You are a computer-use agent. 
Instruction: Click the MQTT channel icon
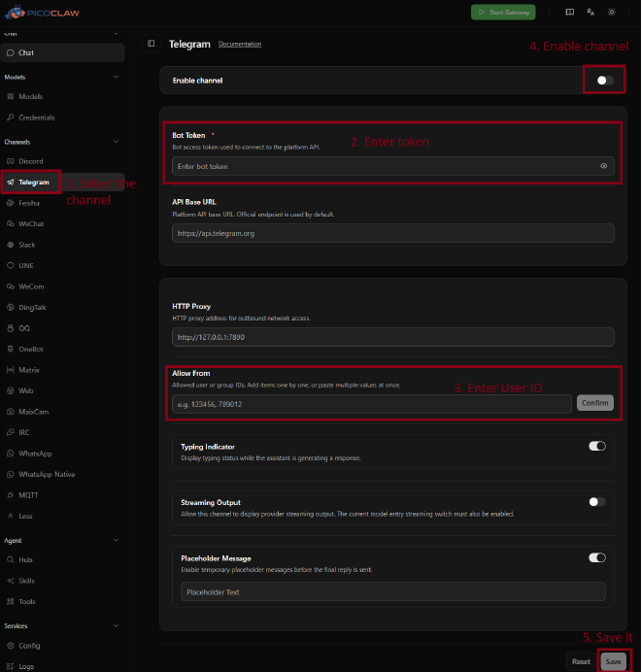click(11, 495)
